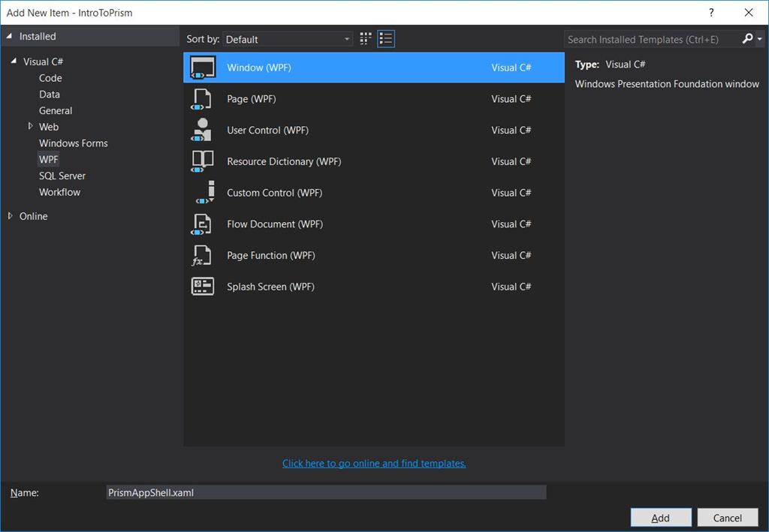This screenshot has height=532, width=769.
Task: Click the Add button
Action: point(661,518)
